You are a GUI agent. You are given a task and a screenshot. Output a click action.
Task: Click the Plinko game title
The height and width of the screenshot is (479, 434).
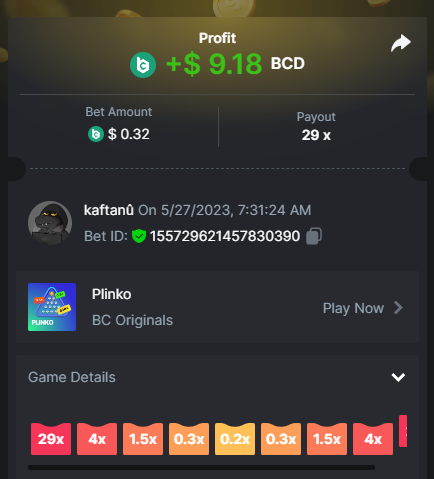[x=112, y=294]
